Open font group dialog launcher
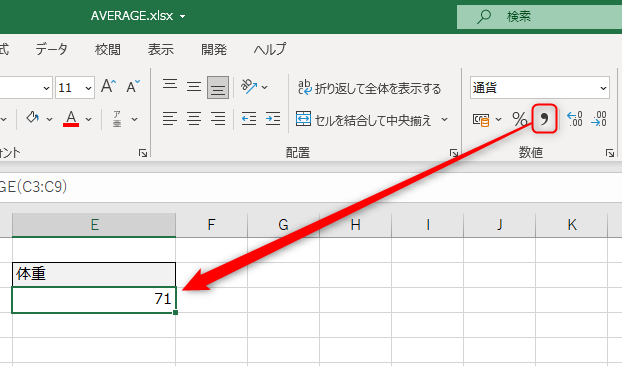This screenshot has height=366, width=622. pos(143,153)
